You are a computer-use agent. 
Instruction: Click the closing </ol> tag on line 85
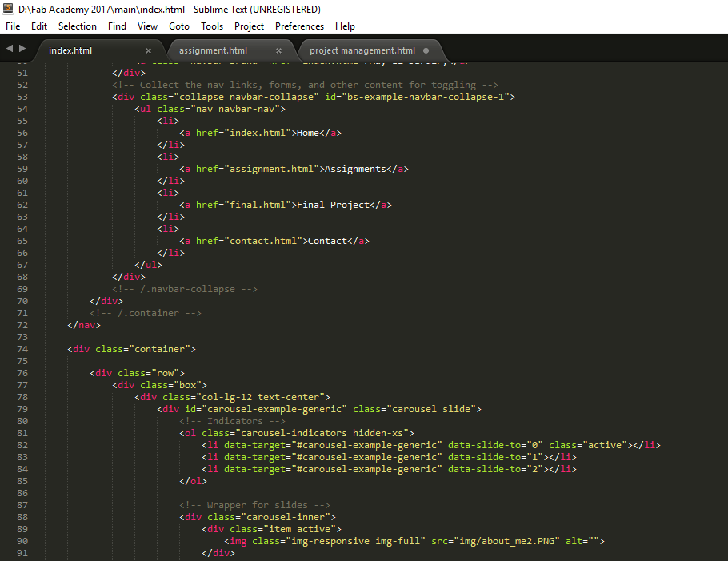[193, 481]
